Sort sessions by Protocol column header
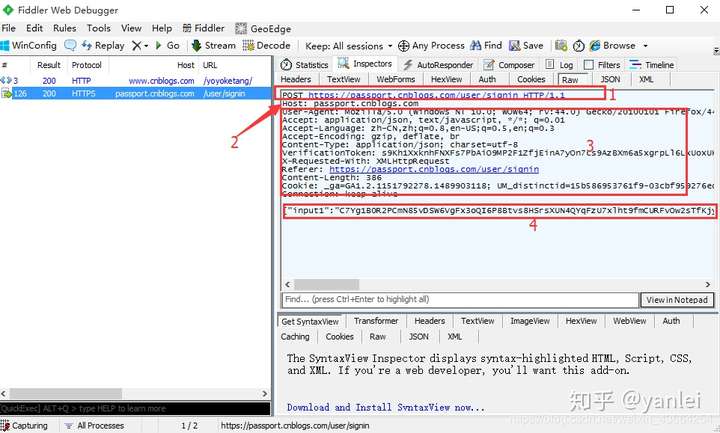Screen dimensions: 720x433 pyautogui.click(x=86, y=65)
